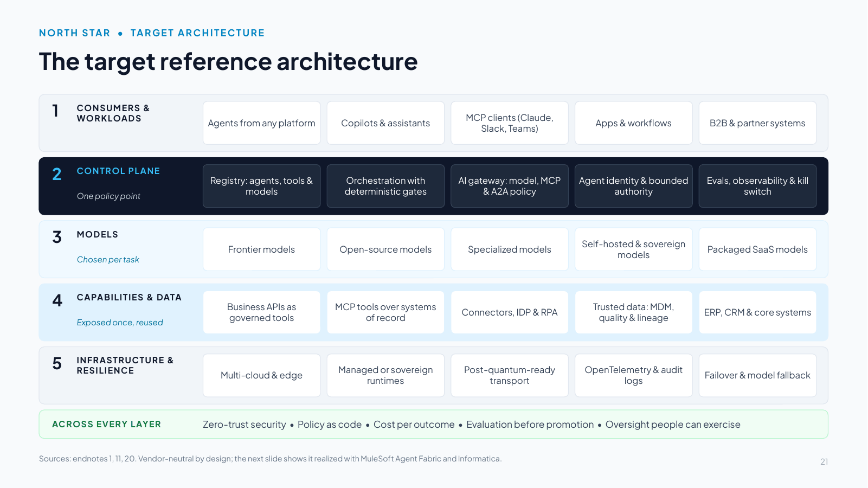Screen dimensions: 868x488
Task: Select the 'Copilots & assistants' box
Action: tap(385, 123)
